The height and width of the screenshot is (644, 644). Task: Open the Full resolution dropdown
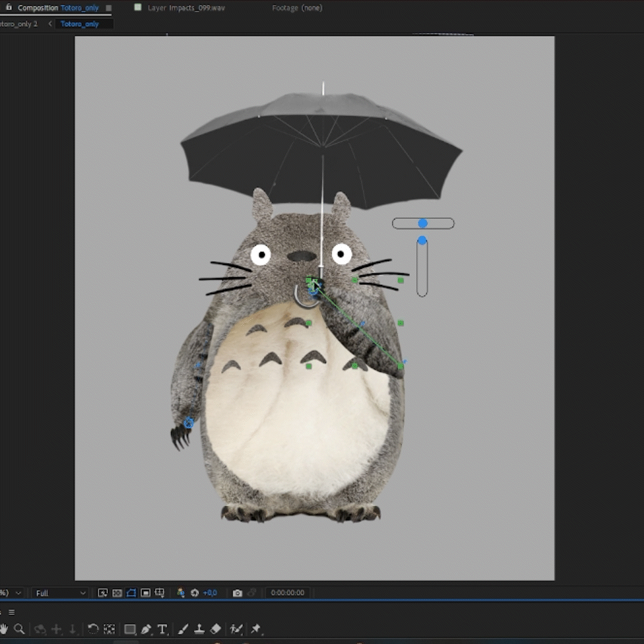pos(60,593)
